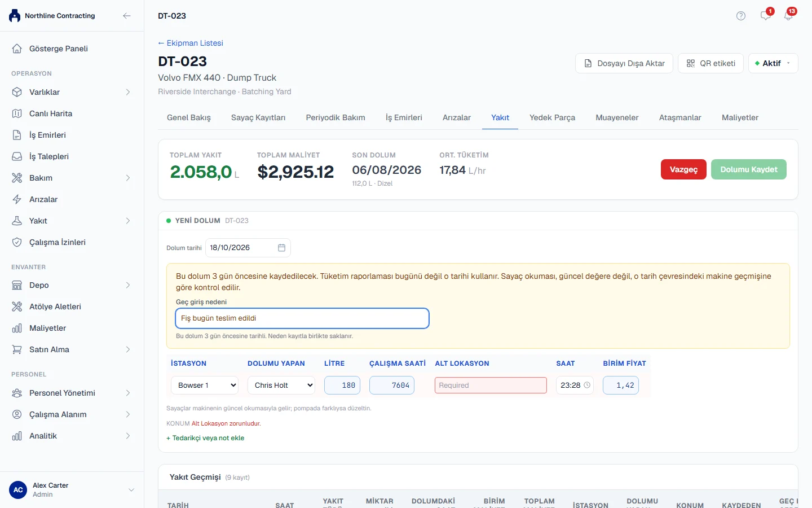Viewport: 812px width, 508px height.
Task: Click the Çalışma İzinleri shield icon
Action: click(x=17, y=242)
